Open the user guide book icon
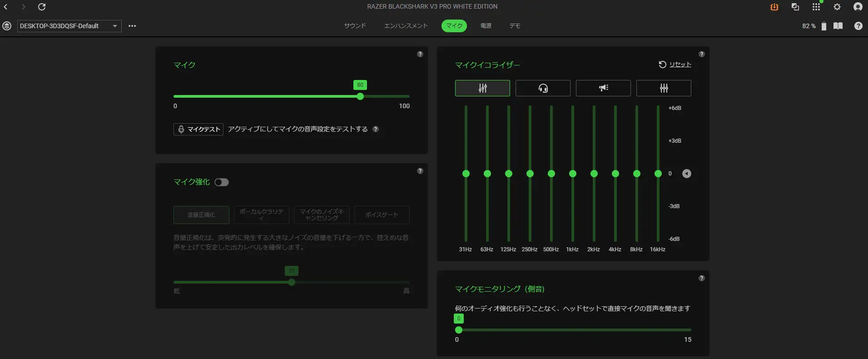 pyautogui.click(x=838, y=26)
